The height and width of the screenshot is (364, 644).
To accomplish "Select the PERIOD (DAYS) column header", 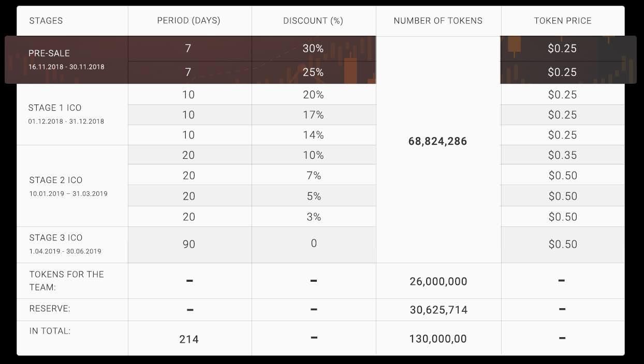I will [x=188, y=21].
